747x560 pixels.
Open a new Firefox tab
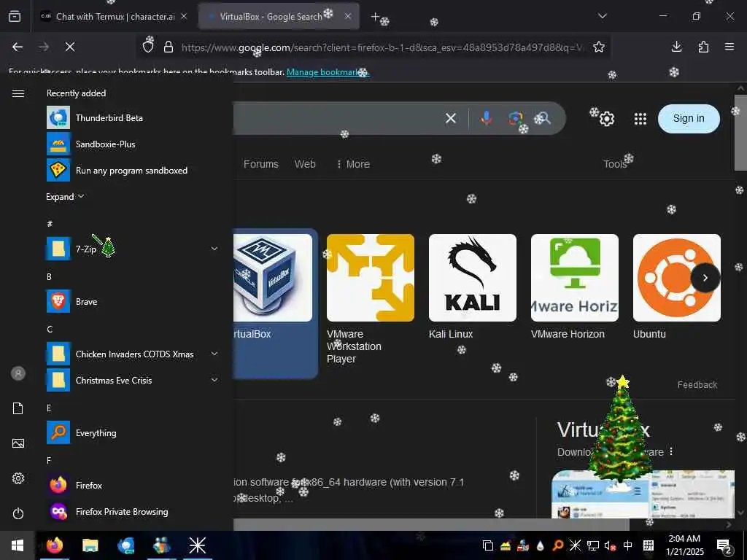click(x=375, y=17)
